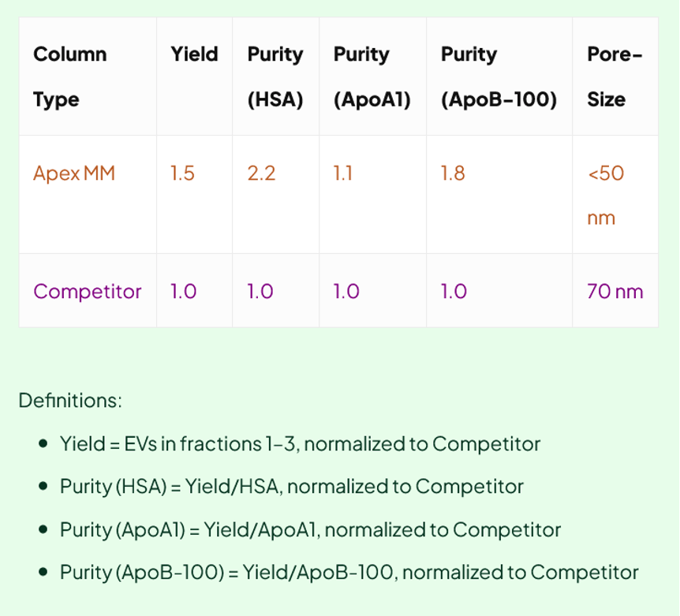Select the Pore-Size column header

point(614,77)
